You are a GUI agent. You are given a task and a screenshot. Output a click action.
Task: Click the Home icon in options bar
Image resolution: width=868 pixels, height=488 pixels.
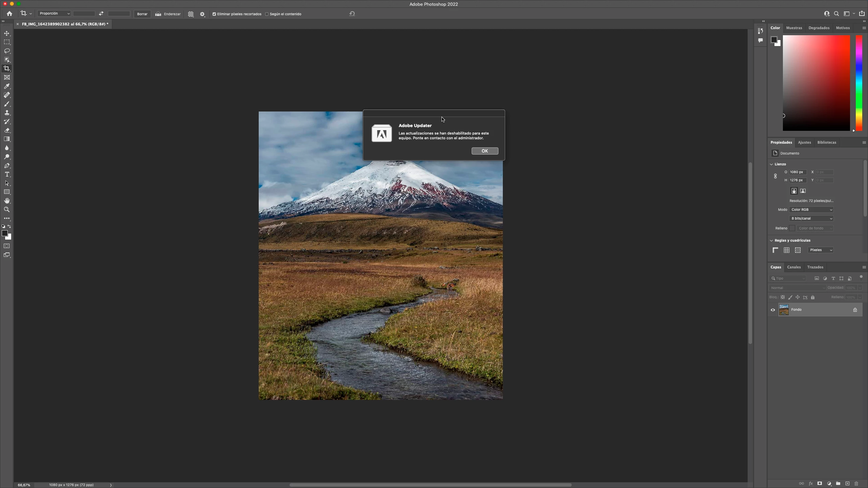(x=9, y=14)
